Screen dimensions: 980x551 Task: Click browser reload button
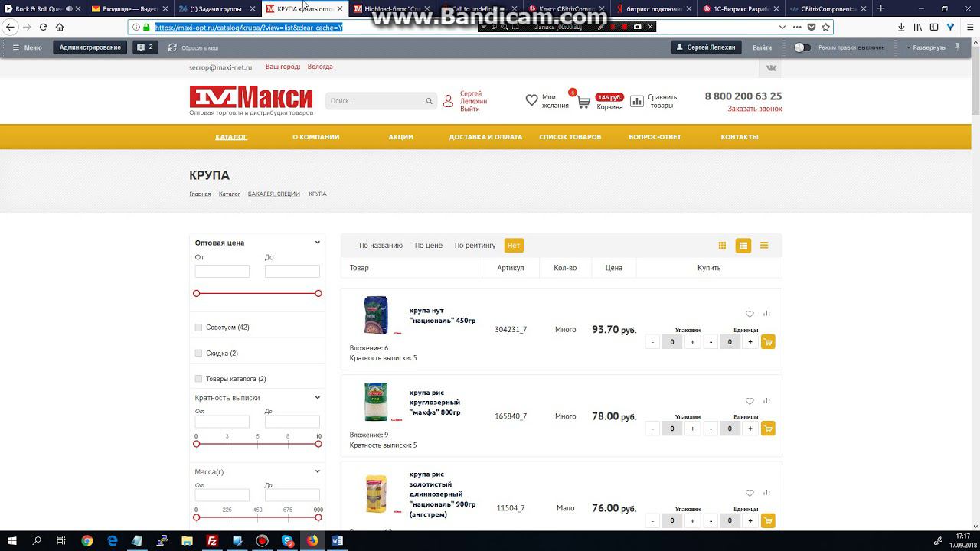(44, 27)
